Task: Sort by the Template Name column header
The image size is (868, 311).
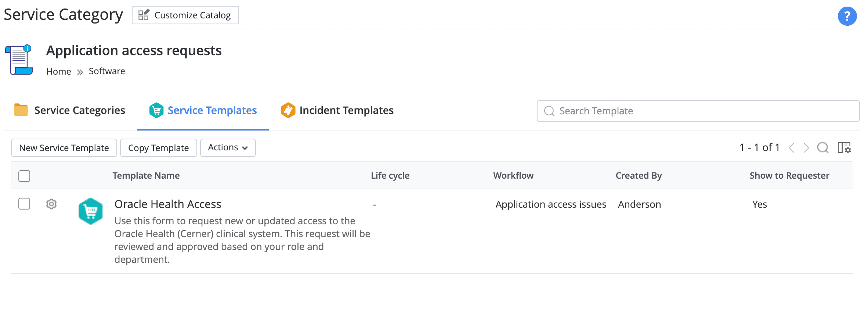Action: click(146, 176)
